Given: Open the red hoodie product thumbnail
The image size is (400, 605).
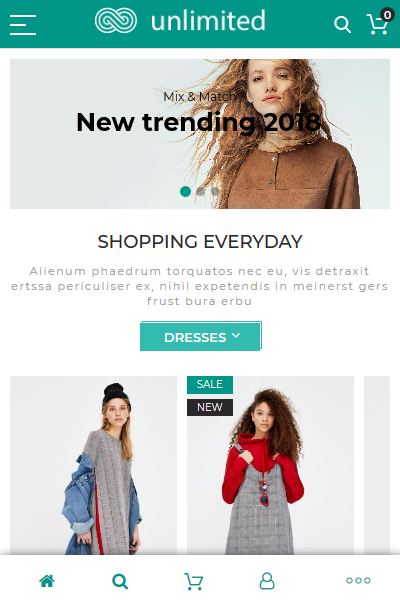Looking at the screenshot, I should point(270,465).
